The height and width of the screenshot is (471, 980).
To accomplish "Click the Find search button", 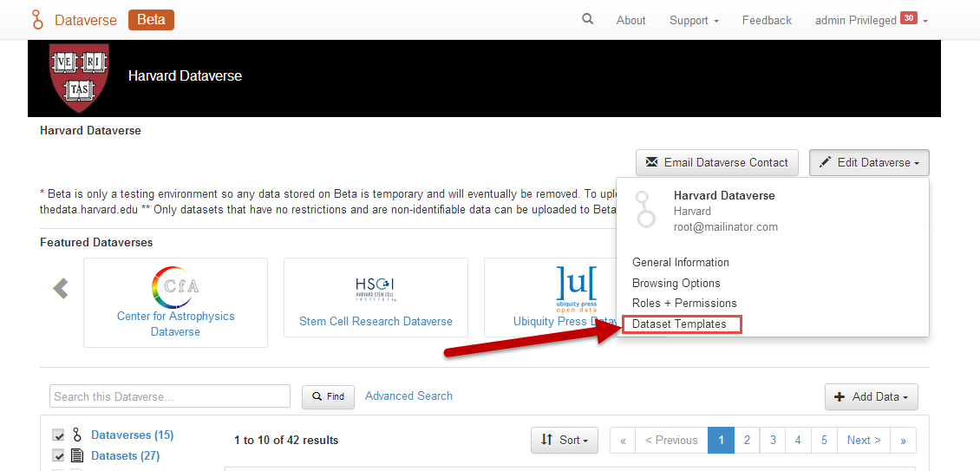I will click(x=328, y=396).
